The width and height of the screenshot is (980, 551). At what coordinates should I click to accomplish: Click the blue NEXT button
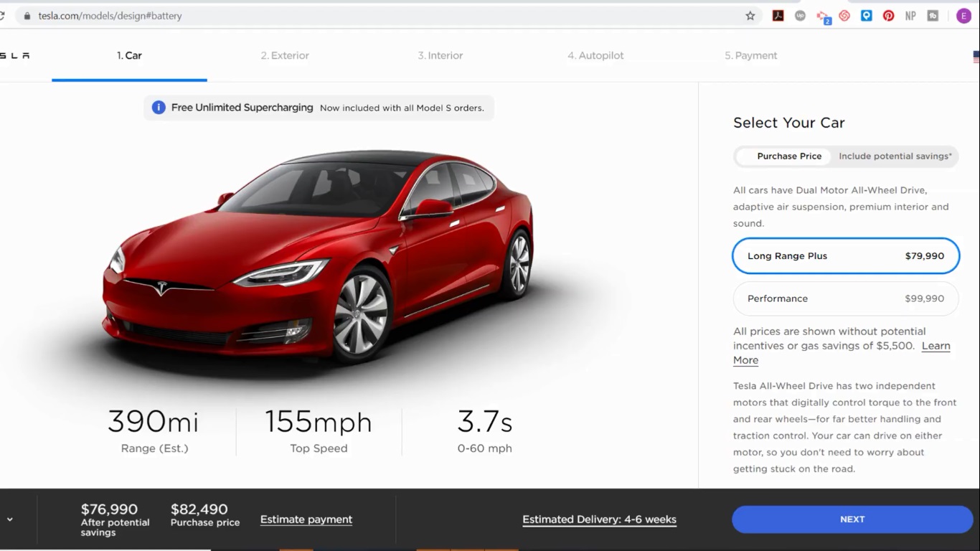click(852, 519)
